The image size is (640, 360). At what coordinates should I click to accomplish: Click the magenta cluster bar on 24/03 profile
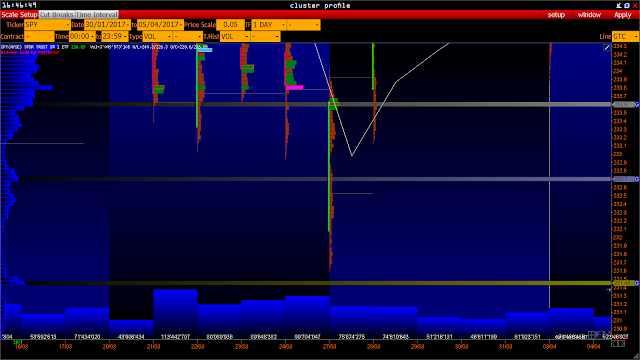point(294,87)
